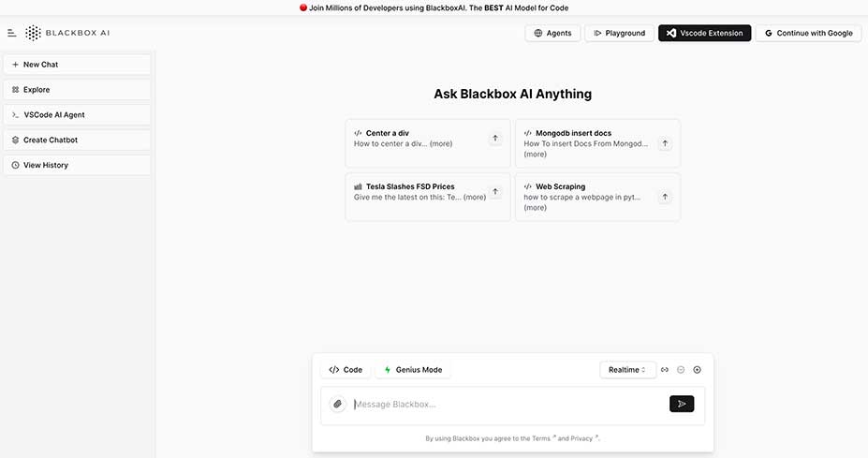Click the plus circle icon
Screen dimensions: 868x458
697,370
